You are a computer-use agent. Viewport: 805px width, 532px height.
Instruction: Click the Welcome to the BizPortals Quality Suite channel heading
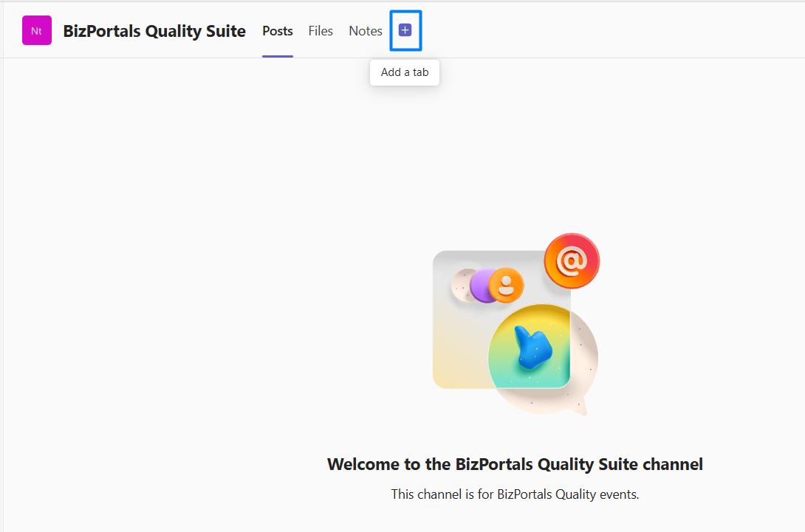(x=515, y=464)
